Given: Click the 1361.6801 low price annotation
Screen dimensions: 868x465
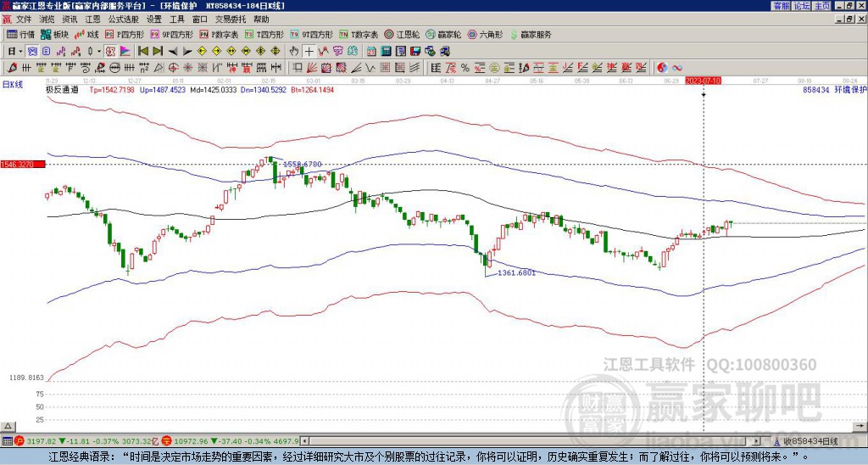Looking at the screenshot, I should (516, 272).
